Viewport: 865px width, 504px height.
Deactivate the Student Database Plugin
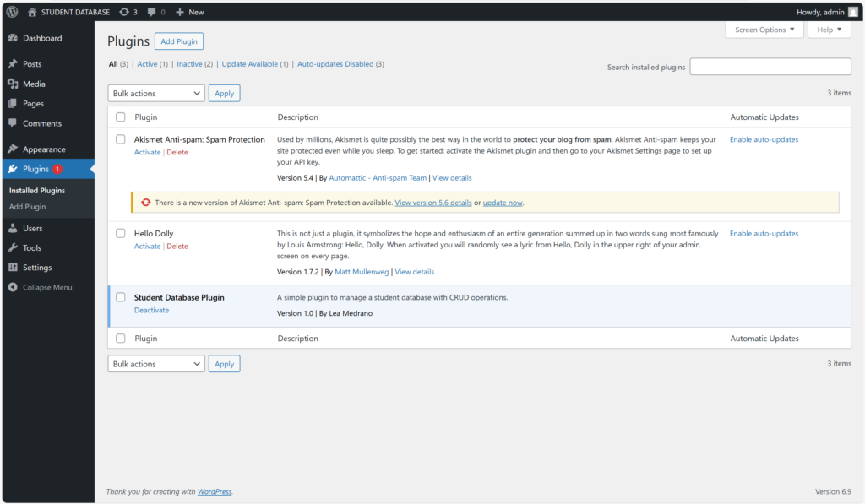tap(151, 310)
